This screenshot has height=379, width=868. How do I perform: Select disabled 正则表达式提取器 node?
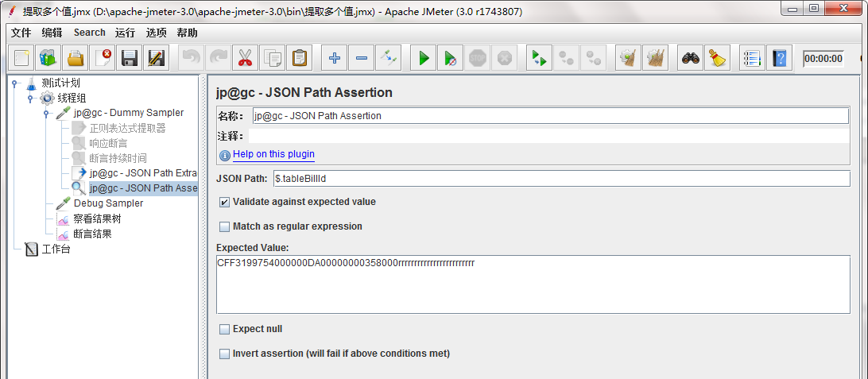pyautogui.click(x=127, y=129)
